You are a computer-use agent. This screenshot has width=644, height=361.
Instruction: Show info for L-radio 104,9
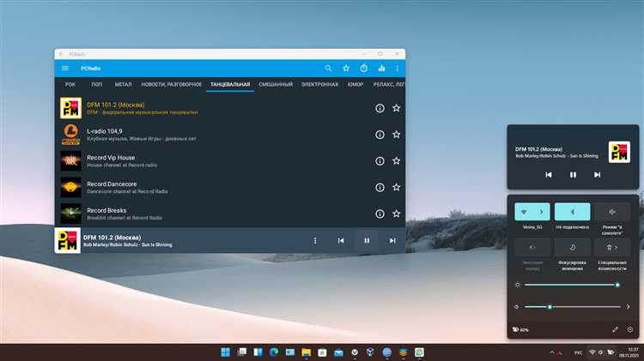click(380, 135)
